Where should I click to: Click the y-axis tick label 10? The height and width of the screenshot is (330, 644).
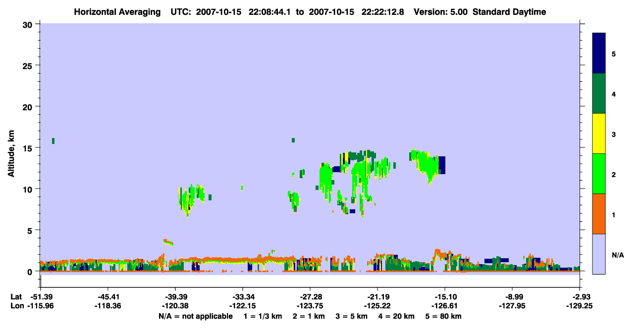coord(29,189)
